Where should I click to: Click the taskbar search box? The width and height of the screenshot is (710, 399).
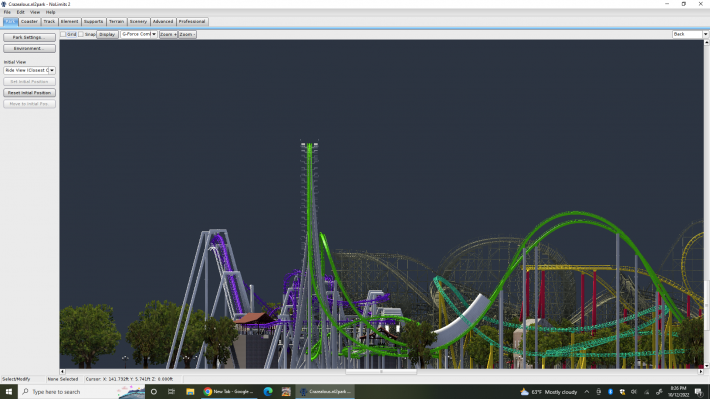82,392
